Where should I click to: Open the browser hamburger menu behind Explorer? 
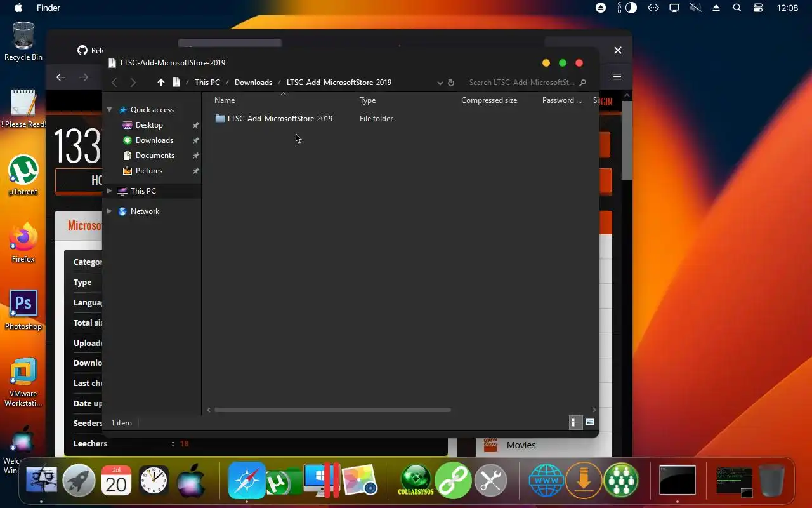click(617, 77)
